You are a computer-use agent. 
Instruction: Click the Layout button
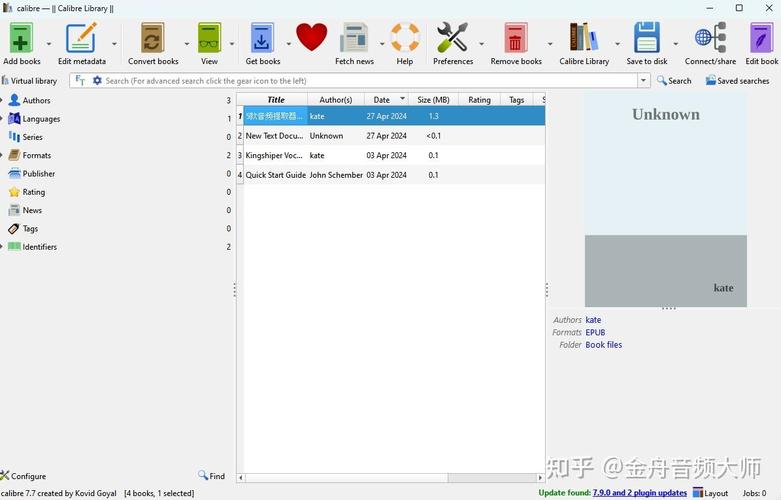tap(711, 493)
